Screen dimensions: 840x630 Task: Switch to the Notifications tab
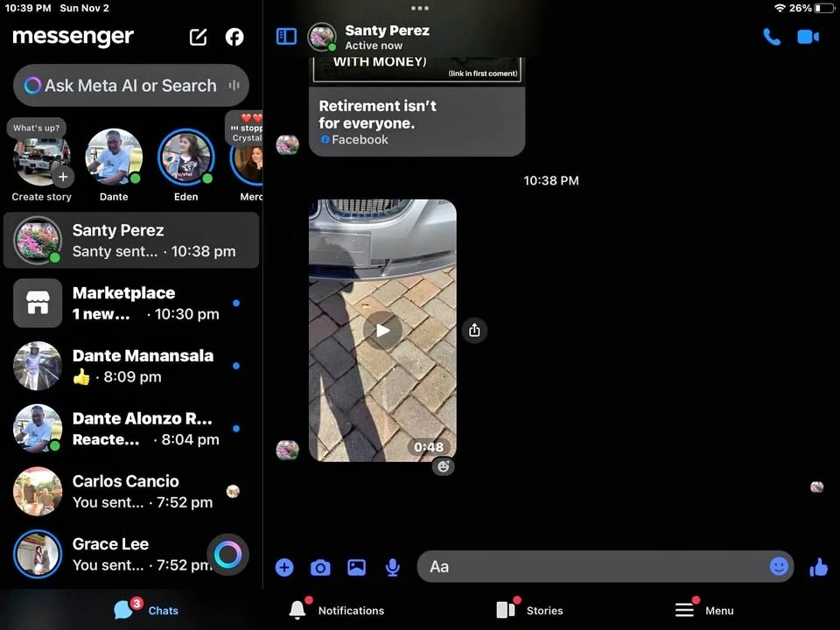pos(337,610)
